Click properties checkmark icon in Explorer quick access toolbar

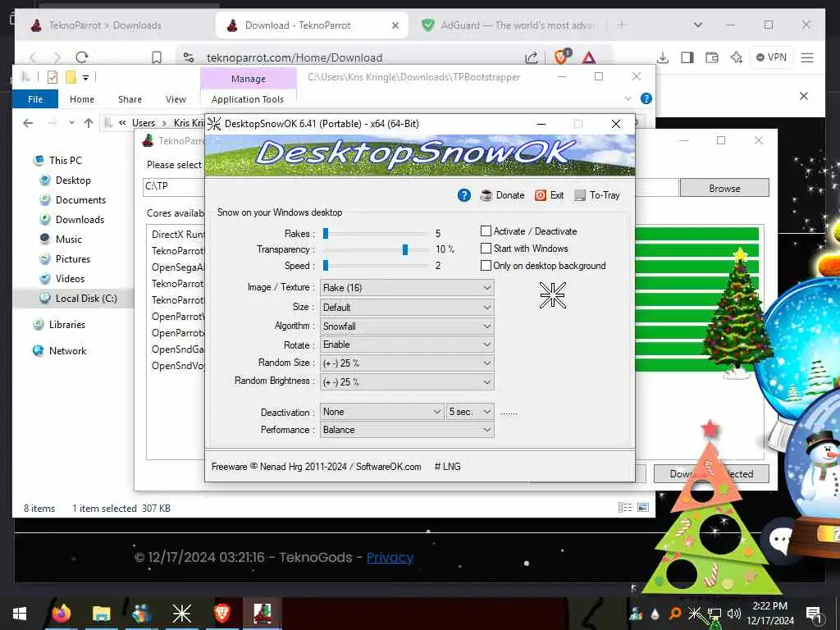(x=52, y=77)
